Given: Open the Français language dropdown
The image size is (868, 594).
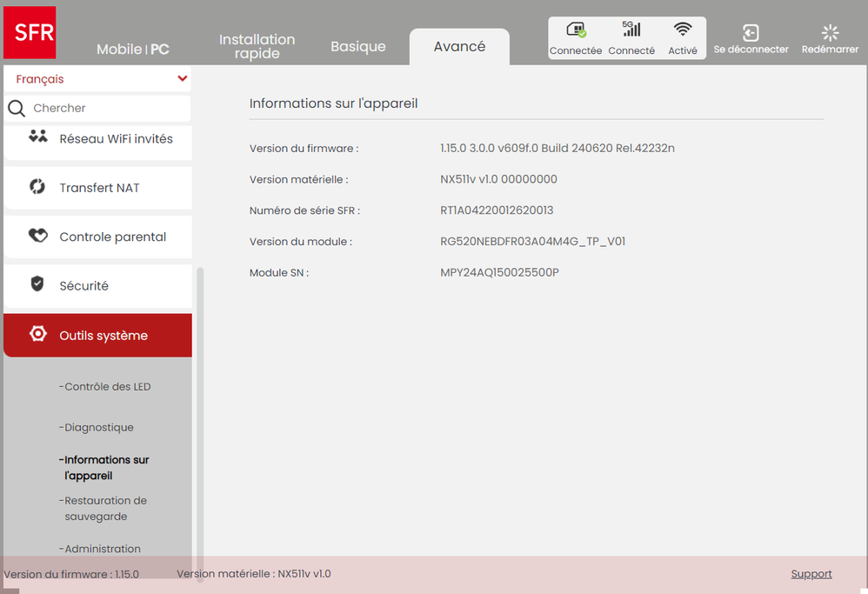Looking at the screenshot, I should [x=97, y=79].
